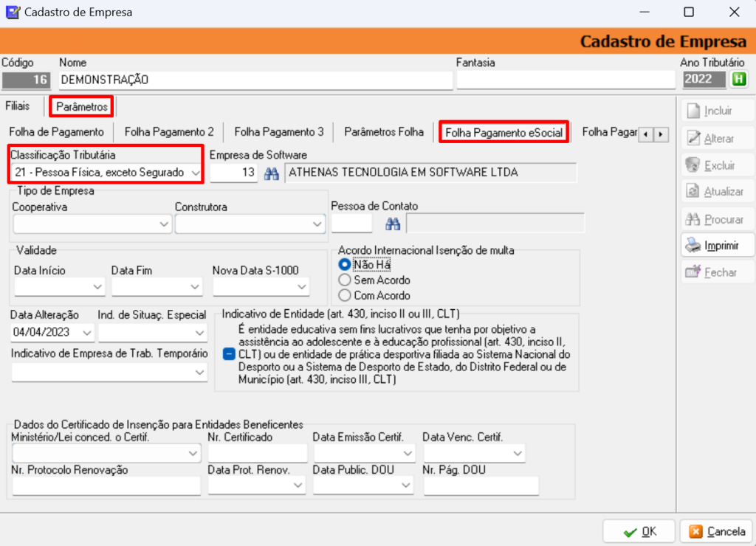Open the Folha de Pagamento sub-tab

(x=56, y=132)
